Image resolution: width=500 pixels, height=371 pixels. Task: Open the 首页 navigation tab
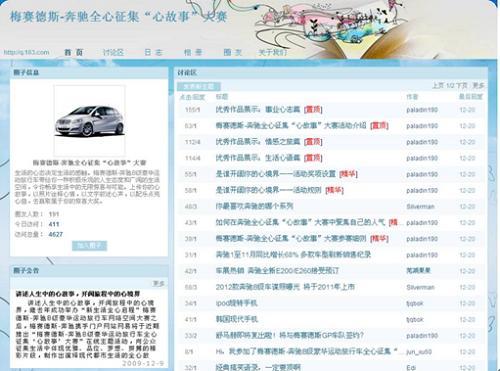tap(74, 52)
